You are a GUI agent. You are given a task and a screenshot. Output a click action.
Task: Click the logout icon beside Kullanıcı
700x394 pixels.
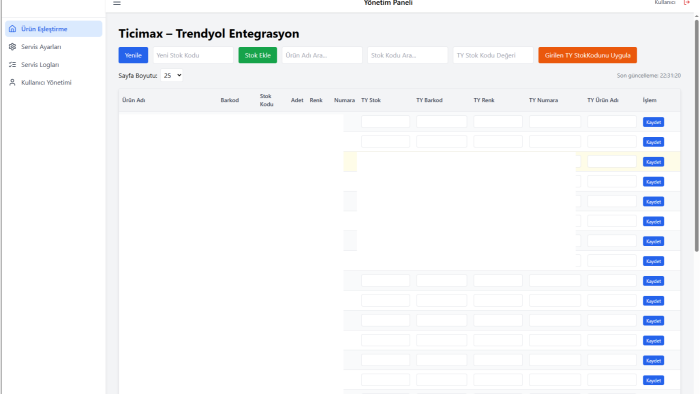pyautogui.click(x=687, y=3)
